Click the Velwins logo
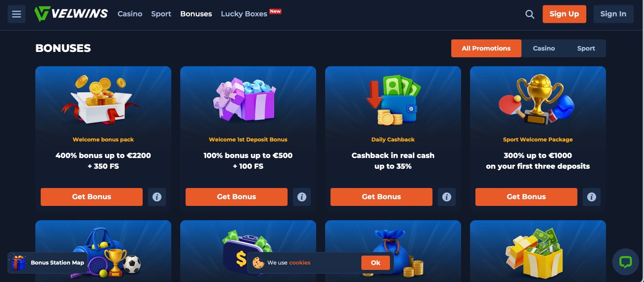 pos(71,14)
